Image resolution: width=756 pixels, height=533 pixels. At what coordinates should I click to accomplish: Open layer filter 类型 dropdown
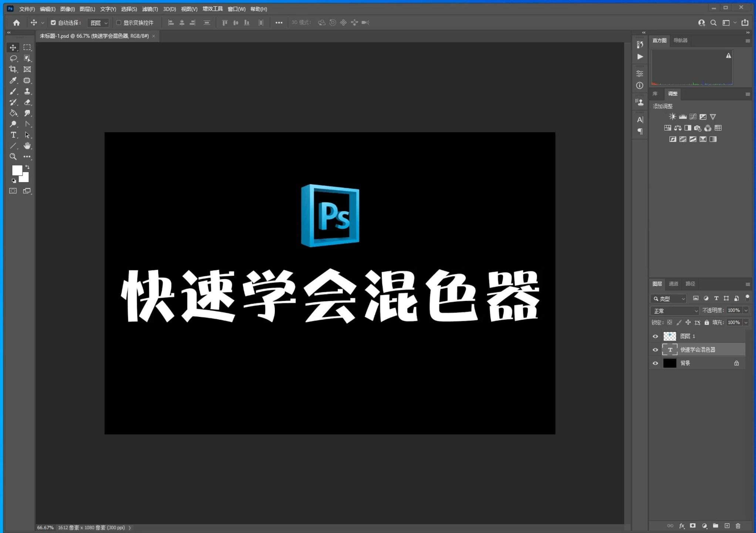(x=669, y=298)
